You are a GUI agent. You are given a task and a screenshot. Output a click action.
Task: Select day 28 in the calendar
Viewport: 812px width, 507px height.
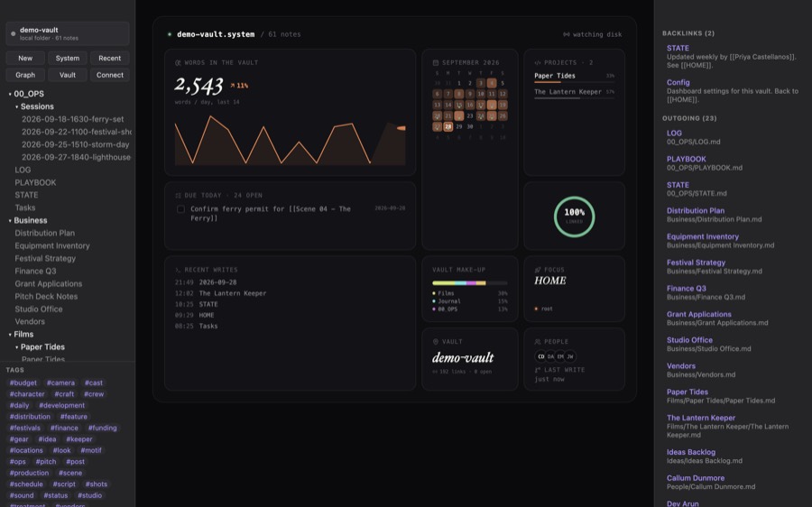tap(448, 126)
